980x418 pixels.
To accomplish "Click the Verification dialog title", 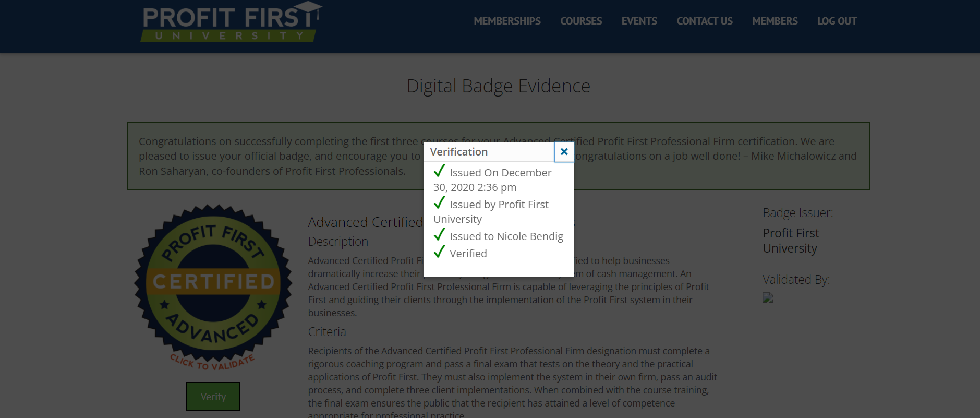I will (x=459, y=152).
